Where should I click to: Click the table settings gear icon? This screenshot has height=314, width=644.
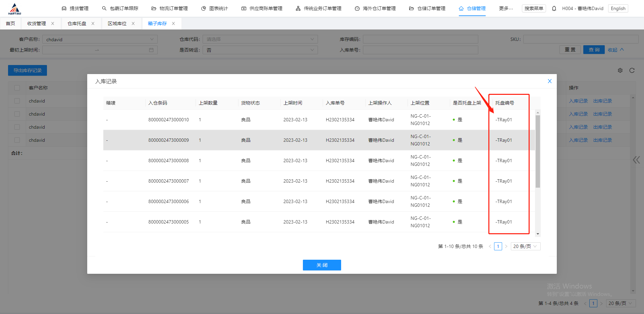point(620,70)
